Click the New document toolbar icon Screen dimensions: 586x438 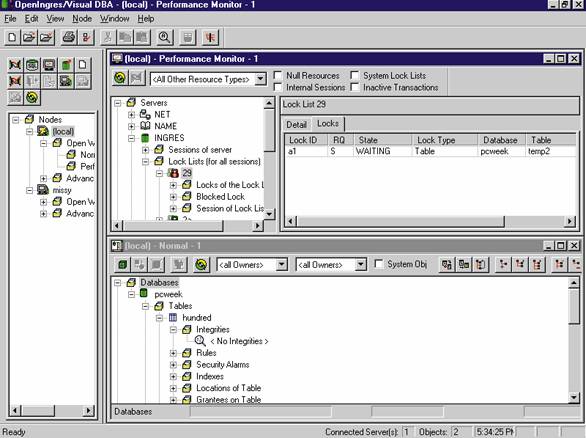12,37
